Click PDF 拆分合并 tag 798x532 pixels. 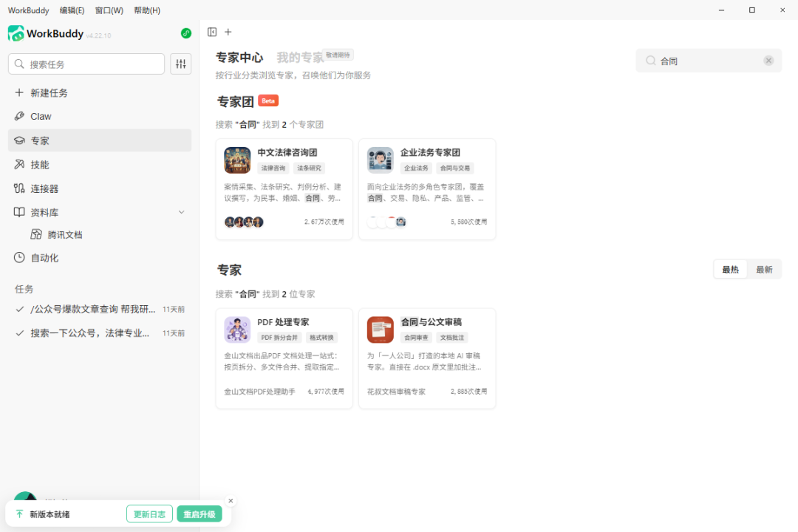click(x=279, y=338)
